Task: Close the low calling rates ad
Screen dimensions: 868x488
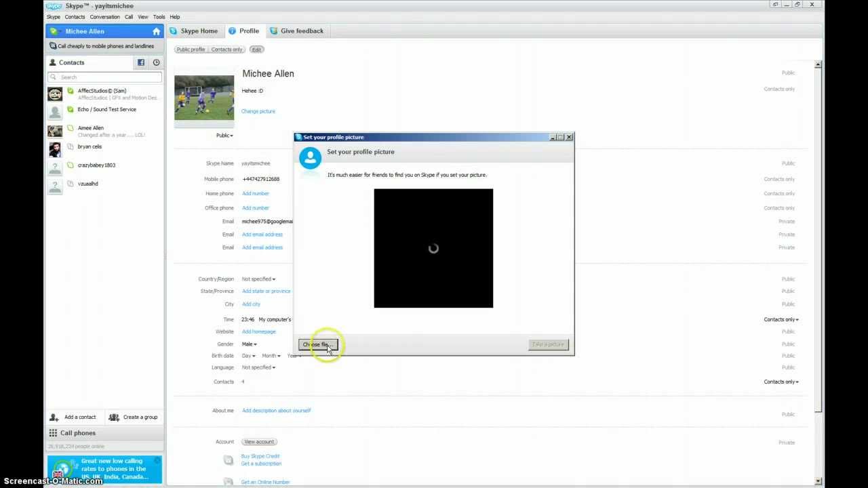Action: coord(157,460)
